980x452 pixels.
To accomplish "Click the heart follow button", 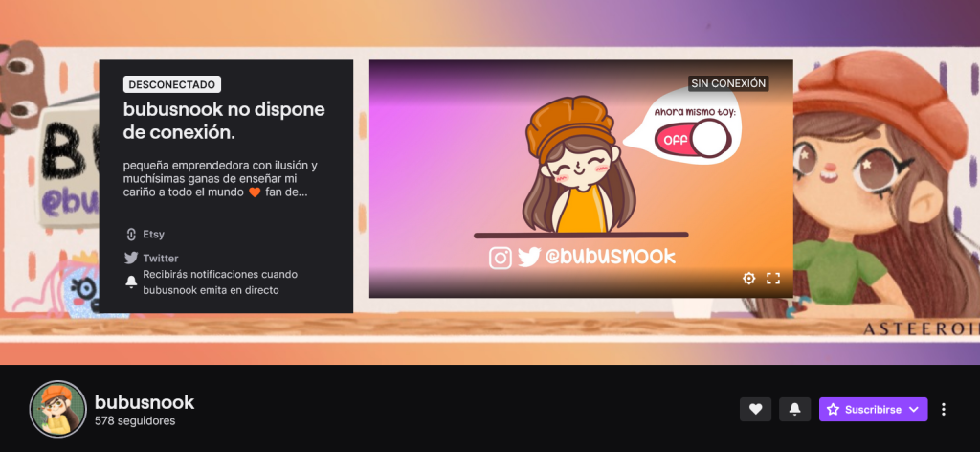I will (755, 409).
